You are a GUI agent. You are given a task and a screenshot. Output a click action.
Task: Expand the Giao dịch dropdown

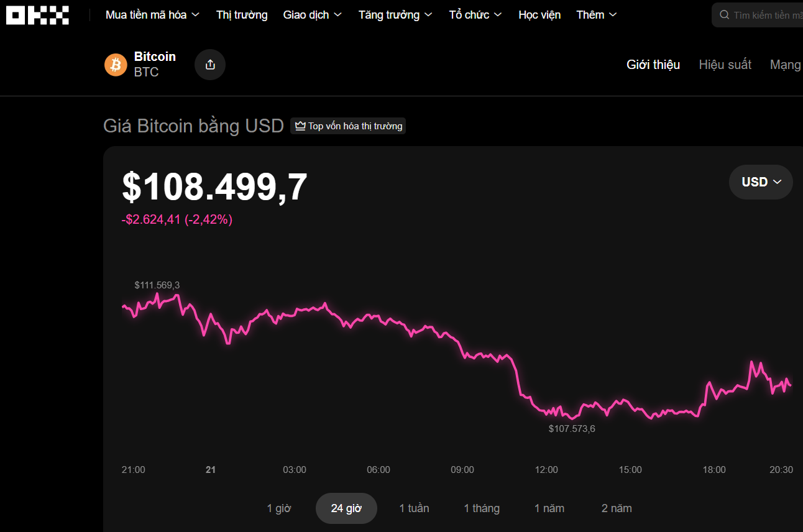click(312, 15)
